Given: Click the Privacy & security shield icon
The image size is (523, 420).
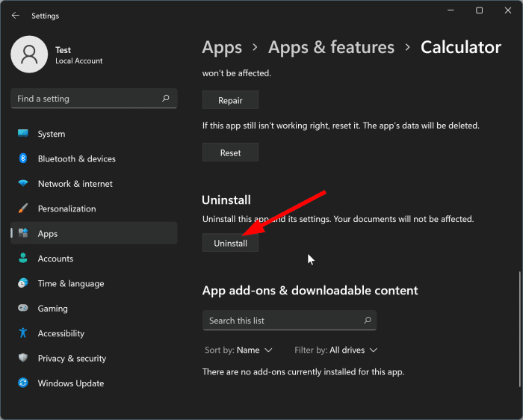Looking at the screenshot, I should tap(23, 359).
